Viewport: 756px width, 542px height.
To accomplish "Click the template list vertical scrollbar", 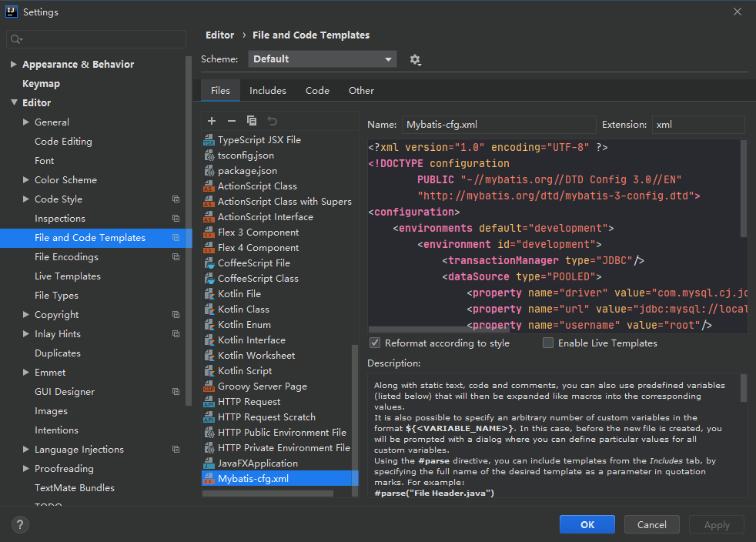I will [x=355, y=420].
